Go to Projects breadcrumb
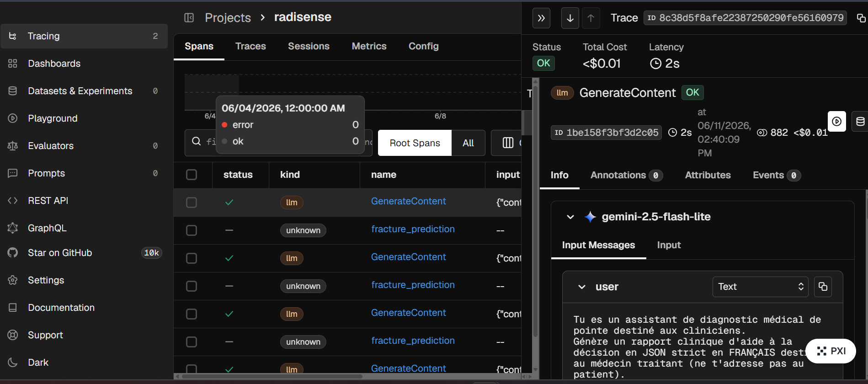The image size is (868, 384). pyautogui.click(x=228, y=18)
